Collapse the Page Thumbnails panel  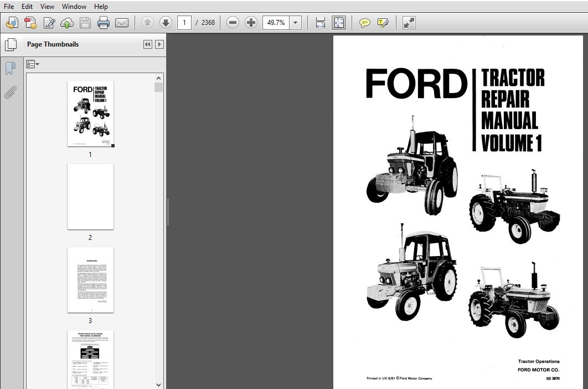148,44
